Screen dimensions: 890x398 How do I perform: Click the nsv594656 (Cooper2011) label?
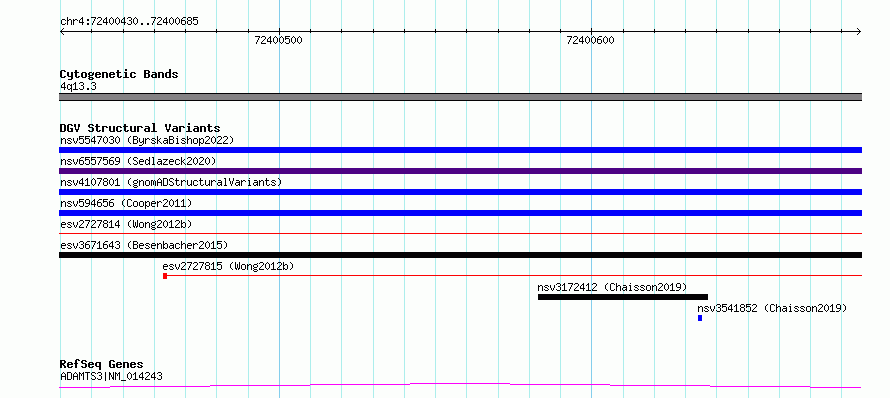coord(126,203)
